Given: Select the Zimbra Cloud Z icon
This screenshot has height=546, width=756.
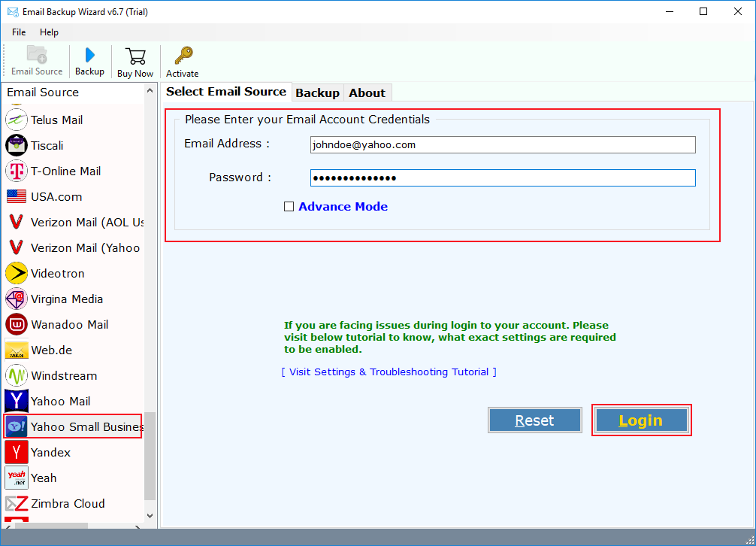Looking at the screenshot, I should click(17, 504).
